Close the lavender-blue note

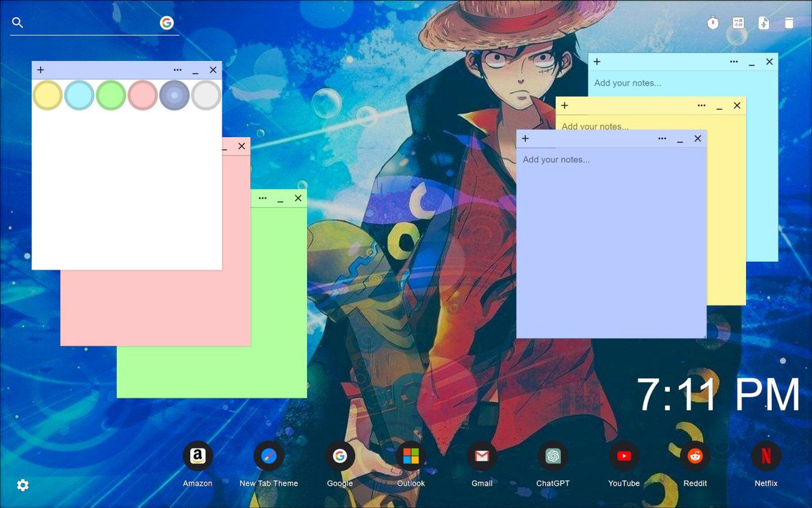coord(698,138)
